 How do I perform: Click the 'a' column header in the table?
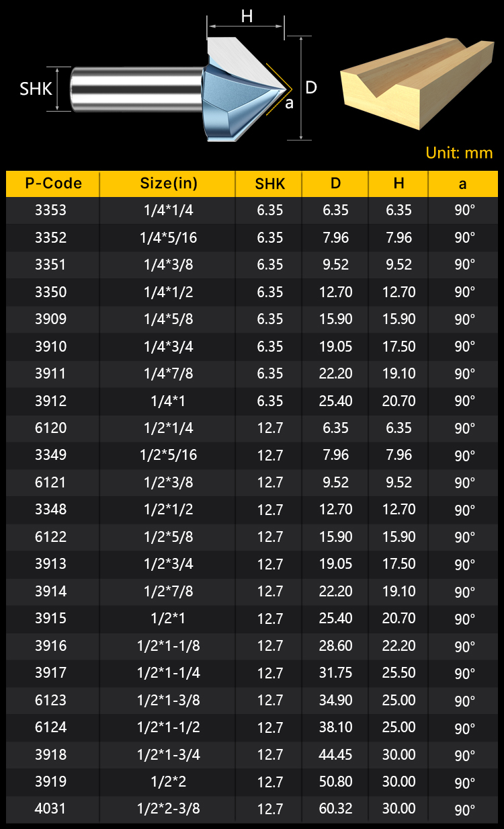point(463,184)
